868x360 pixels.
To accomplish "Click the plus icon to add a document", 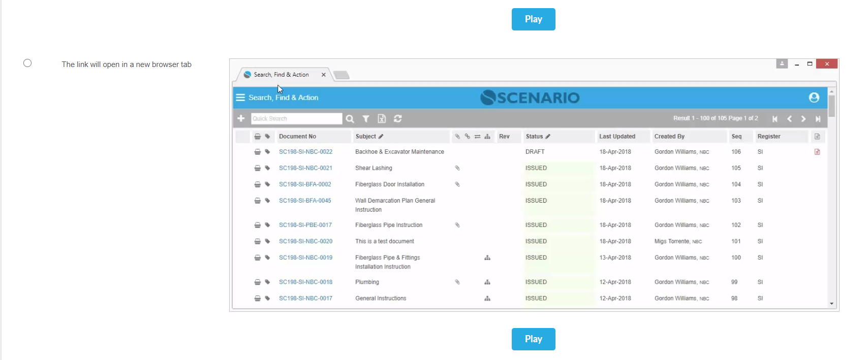I will coord(241,118).
